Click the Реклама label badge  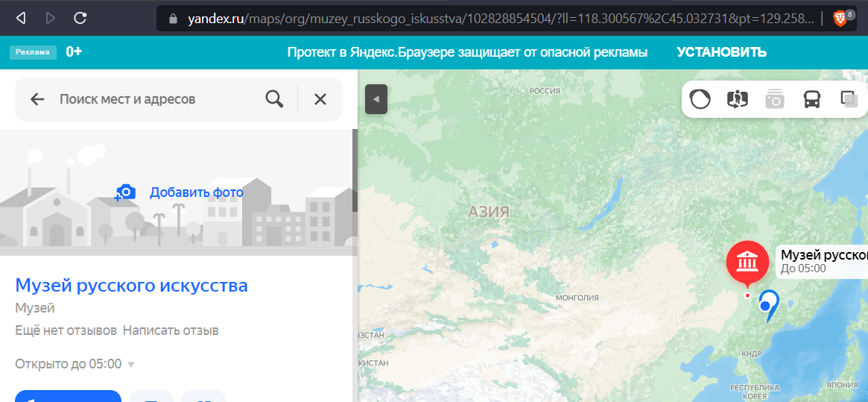coord(34,53)
